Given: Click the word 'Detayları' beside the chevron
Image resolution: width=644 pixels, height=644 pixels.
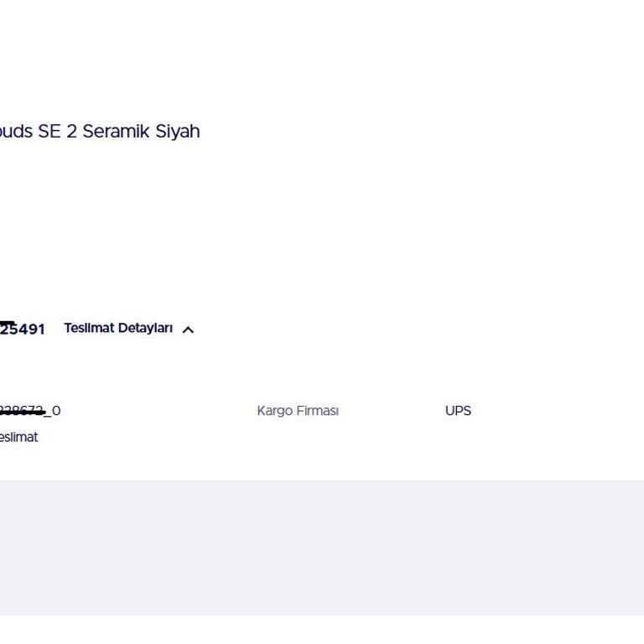Looking at the screenshot, I should (x=145, y=329).
